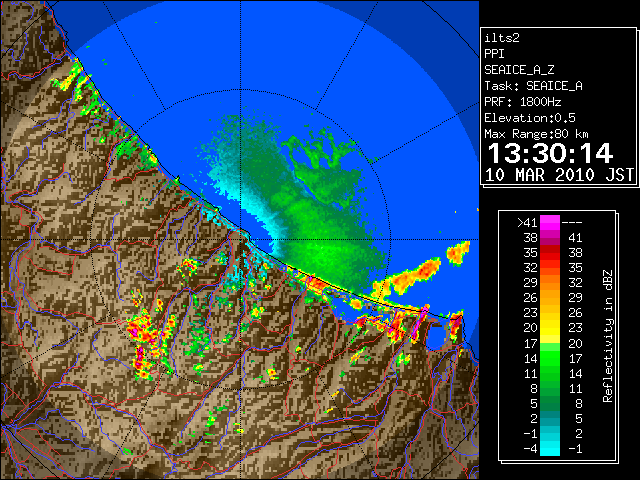
Task: Pick the cyan swatch for -4 to -1 dBZ
Action: (x=550, y=448)
